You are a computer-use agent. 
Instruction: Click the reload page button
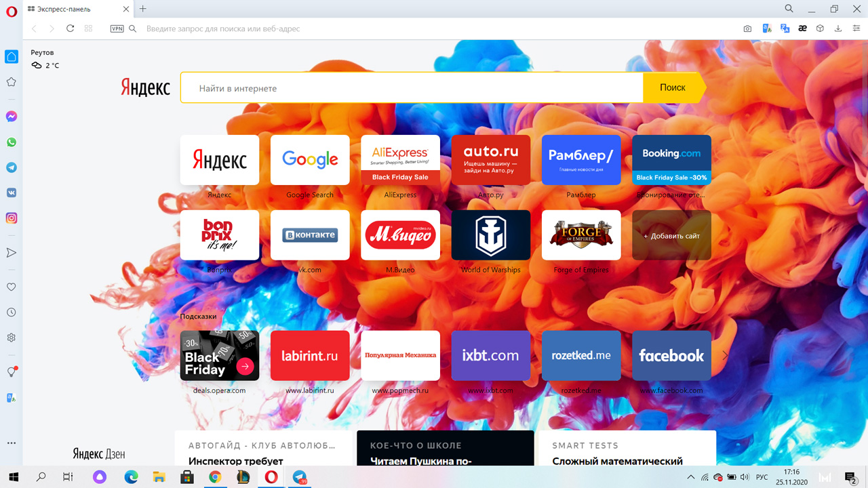pos(70,28)
